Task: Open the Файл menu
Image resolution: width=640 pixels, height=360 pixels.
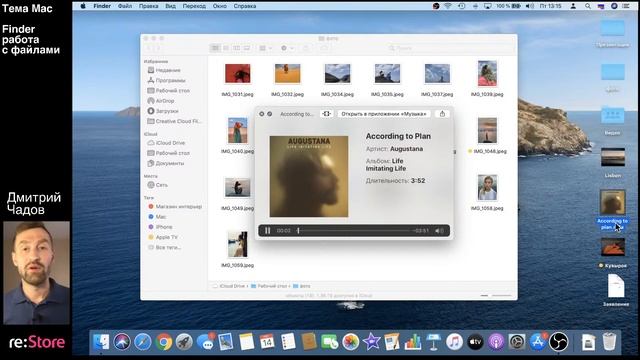Action: pyautogui.click(x=125, y=6)
